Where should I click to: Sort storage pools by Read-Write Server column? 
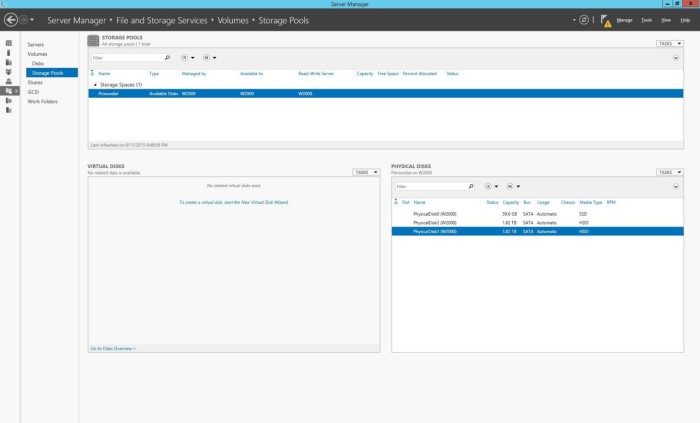316,74
